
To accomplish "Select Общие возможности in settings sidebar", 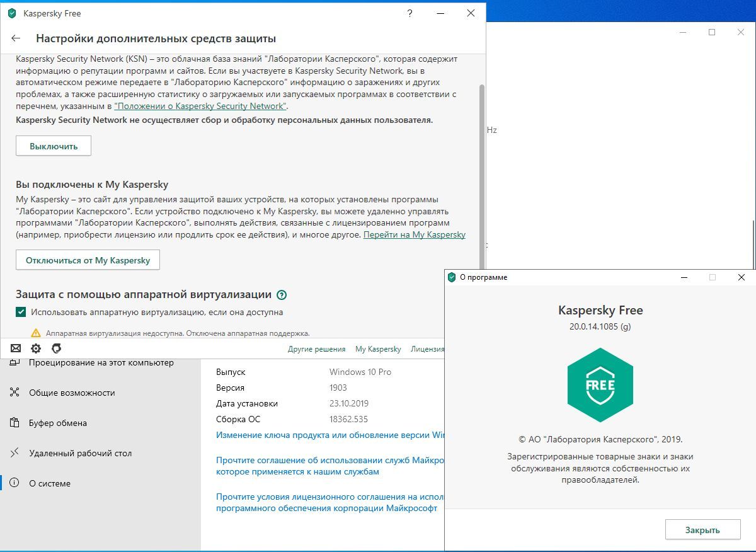I will (x=72, y=393).
